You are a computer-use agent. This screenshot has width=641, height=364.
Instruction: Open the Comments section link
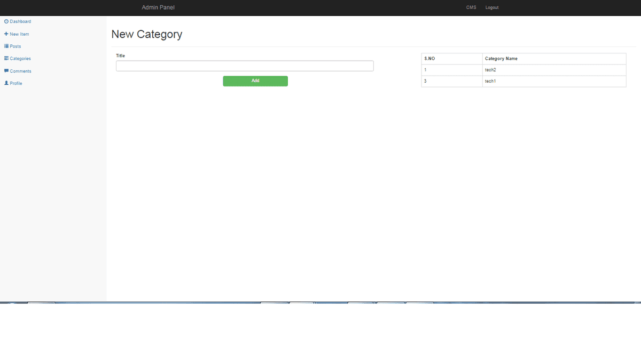click(20, 71)
